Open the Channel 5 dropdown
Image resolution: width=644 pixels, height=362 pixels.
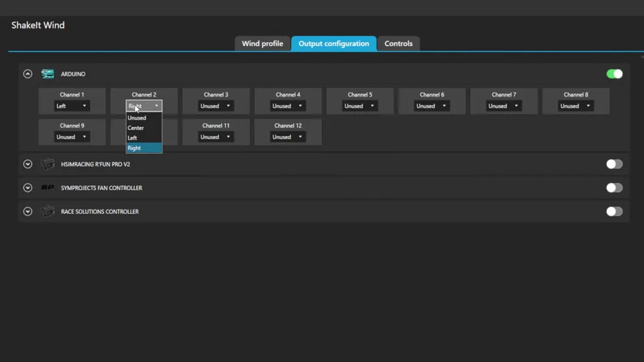click(360, 106)
